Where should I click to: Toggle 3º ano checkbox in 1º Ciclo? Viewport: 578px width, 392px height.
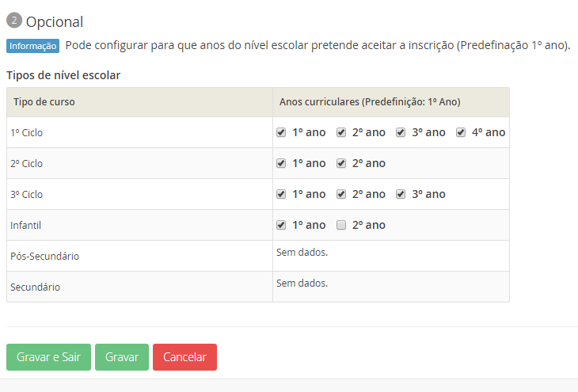401,132
